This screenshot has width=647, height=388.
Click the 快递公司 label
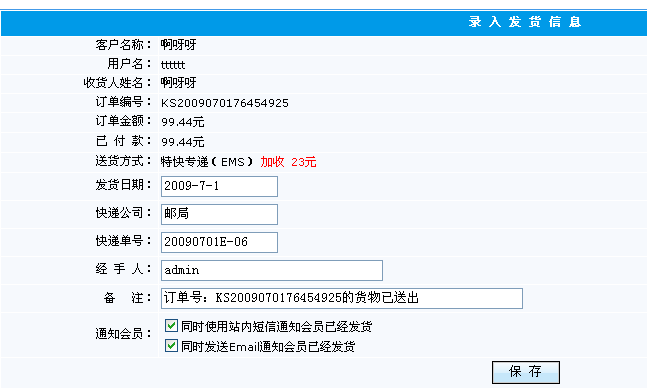point(123,213)
